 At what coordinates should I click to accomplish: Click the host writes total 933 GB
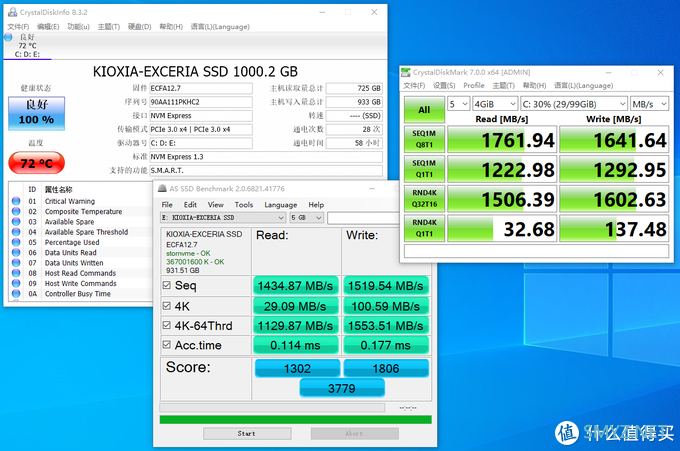[354, 102]
